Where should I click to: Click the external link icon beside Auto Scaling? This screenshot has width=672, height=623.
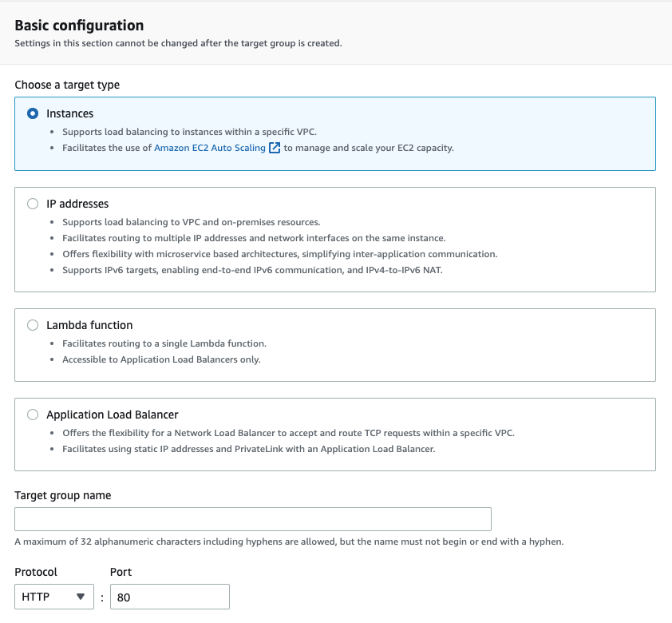click(x=275, y=148)
